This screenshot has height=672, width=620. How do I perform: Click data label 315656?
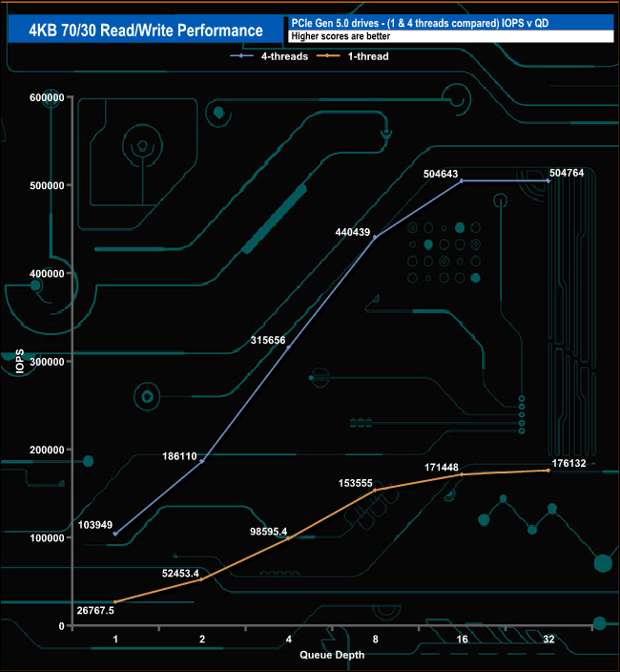click(x=268, y=340)
